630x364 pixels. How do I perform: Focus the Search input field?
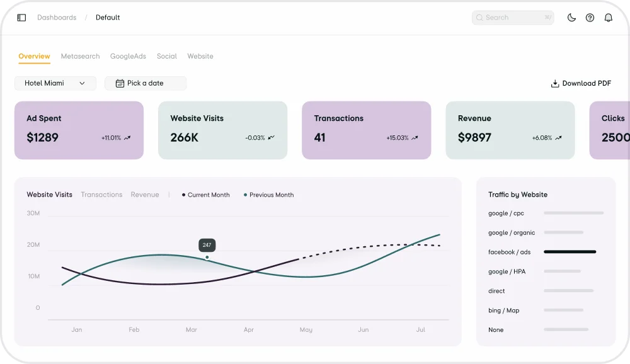[x=513, y=18]
